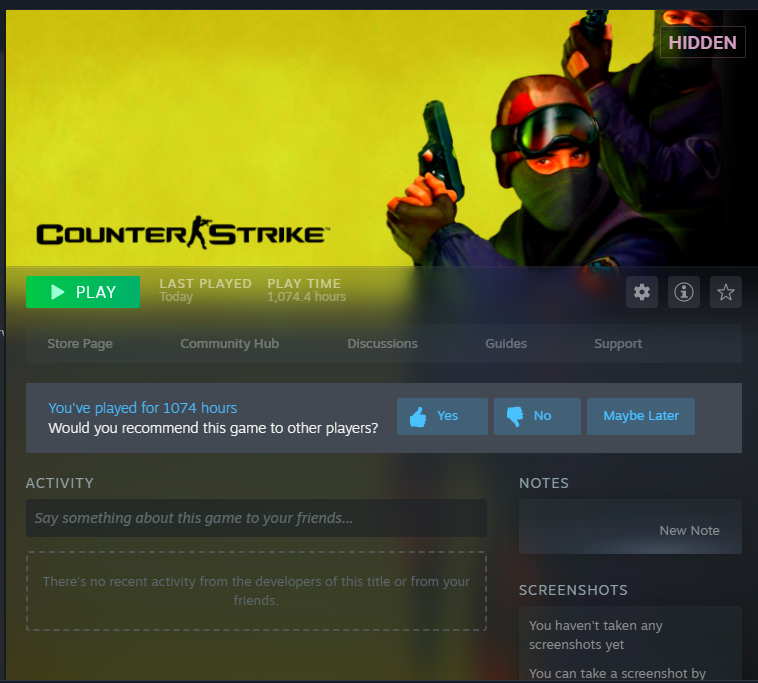Click the SCREENSHOTS section heading
This screenshot has width=758, height=683.
pos(573,590)
